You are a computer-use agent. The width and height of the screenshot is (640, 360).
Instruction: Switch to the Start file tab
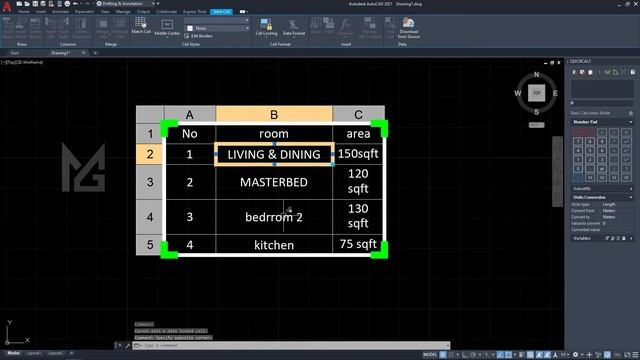15,53
